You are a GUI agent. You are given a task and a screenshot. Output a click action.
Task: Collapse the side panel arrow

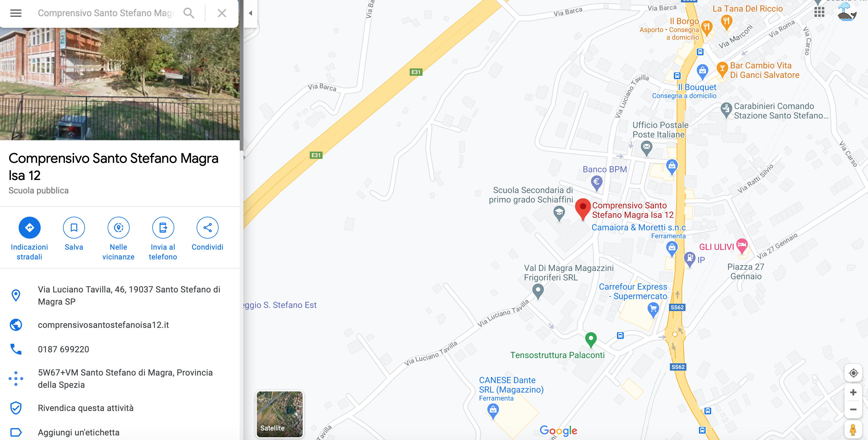250,13
